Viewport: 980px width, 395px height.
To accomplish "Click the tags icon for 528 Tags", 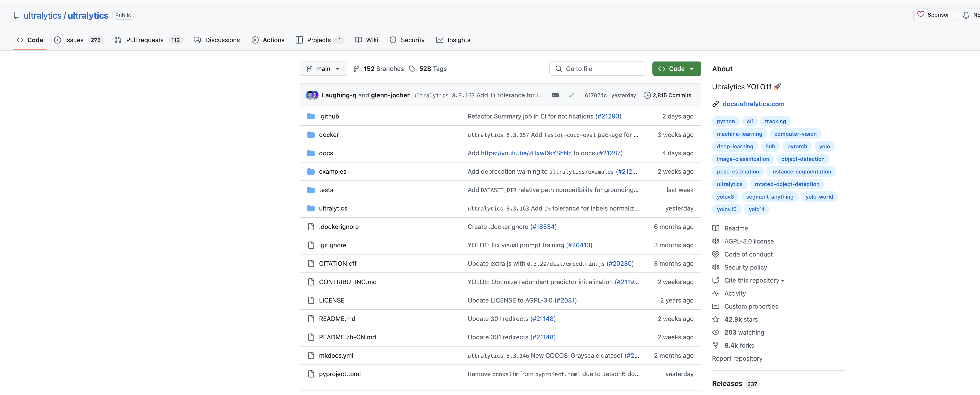I will [412, 69].
